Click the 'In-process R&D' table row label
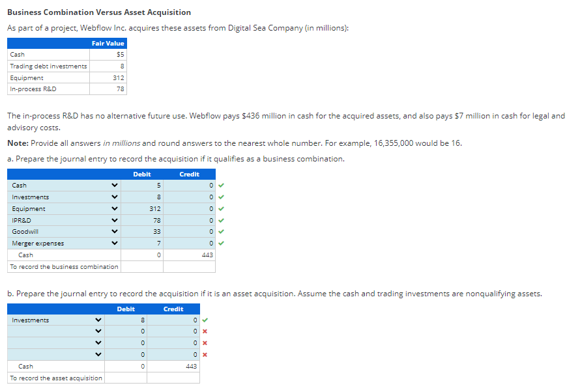580x392 pixels. coord(33,89)
